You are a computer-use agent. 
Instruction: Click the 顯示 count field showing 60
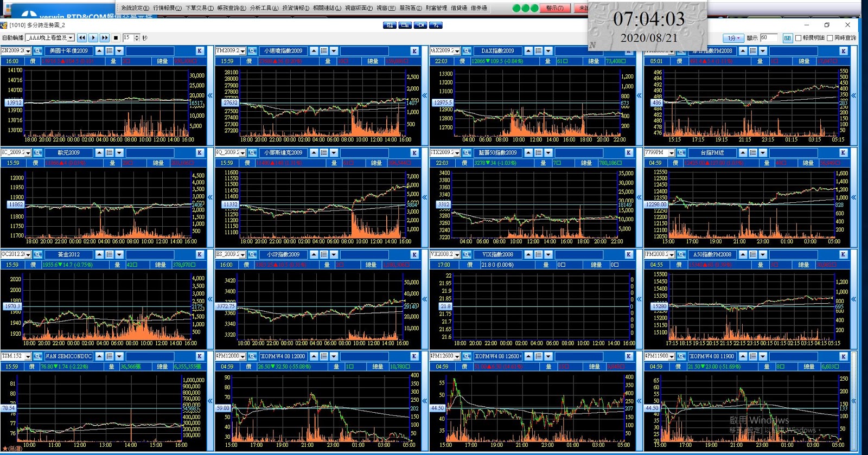coord(768,38)
